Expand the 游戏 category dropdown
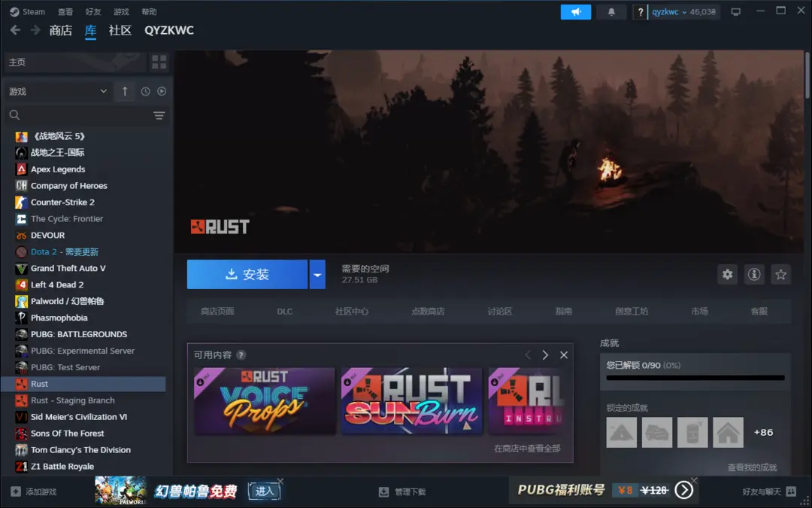812x508 pixels. (58, 91)
